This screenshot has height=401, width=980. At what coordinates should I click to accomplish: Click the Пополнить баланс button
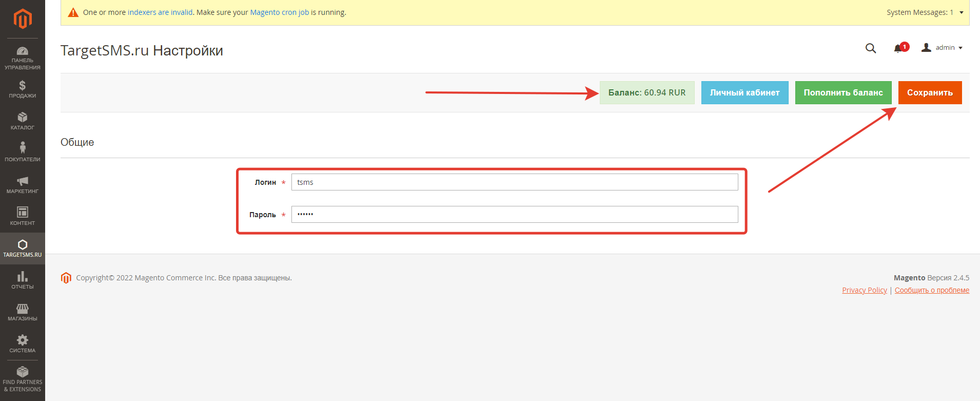coord(844,92)
